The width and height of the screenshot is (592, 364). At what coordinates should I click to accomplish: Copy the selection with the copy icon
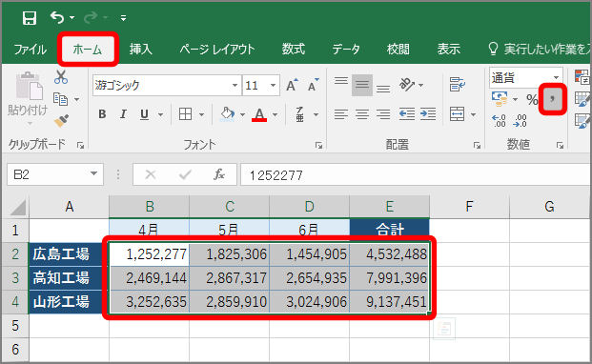point(60,99)
